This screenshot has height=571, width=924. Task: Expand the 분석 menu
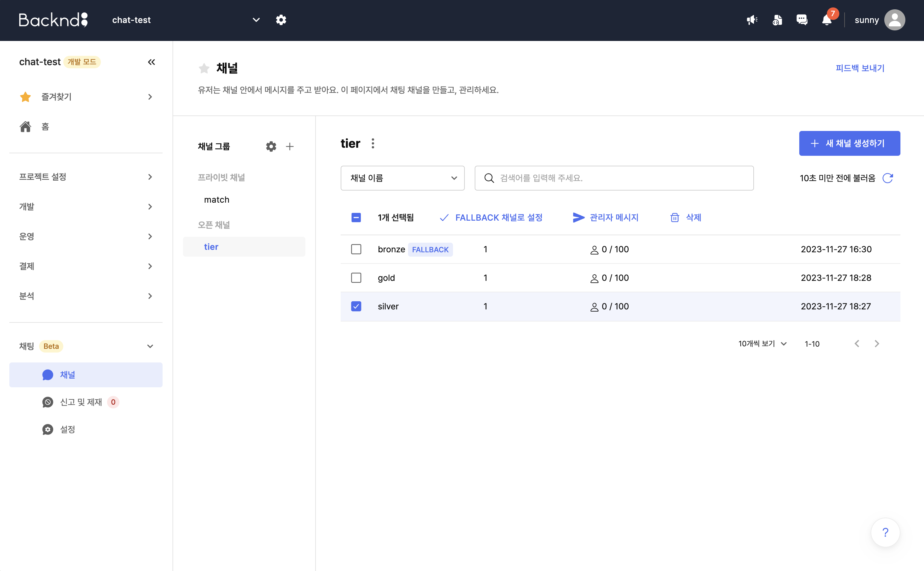click(86, 296)
